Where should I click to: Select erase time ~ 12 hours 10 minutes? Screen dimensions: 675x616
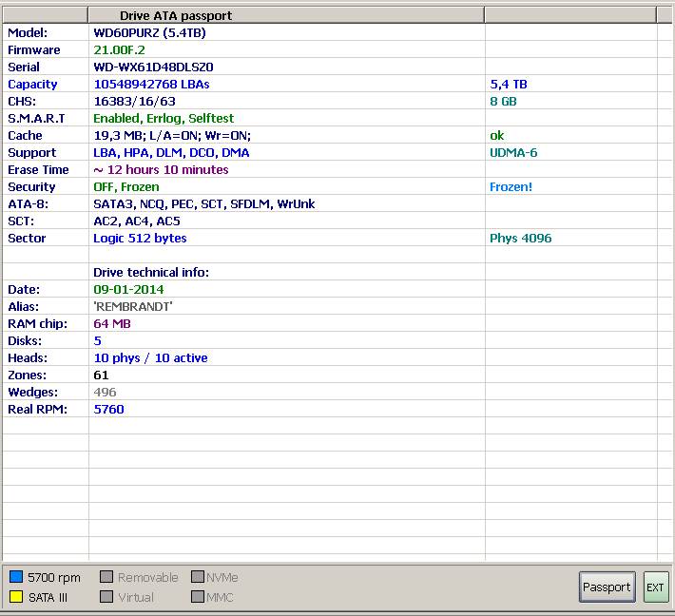tap(161, 169)
